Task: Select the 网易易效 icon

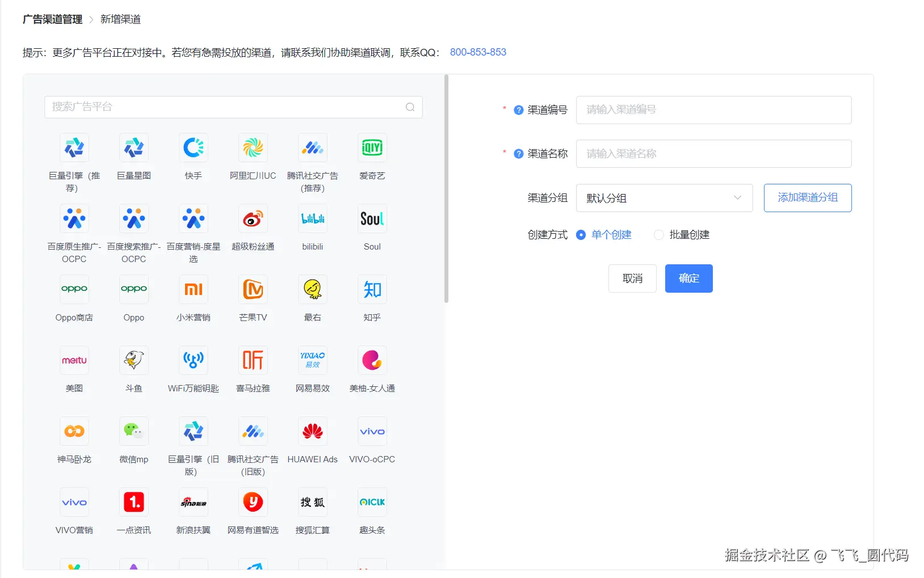Action: tap(313, 360)
